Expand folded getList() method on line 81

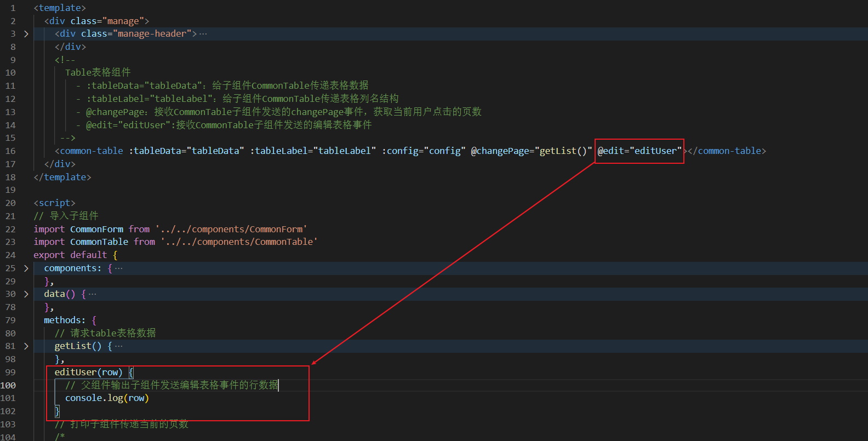click(26, 346)
